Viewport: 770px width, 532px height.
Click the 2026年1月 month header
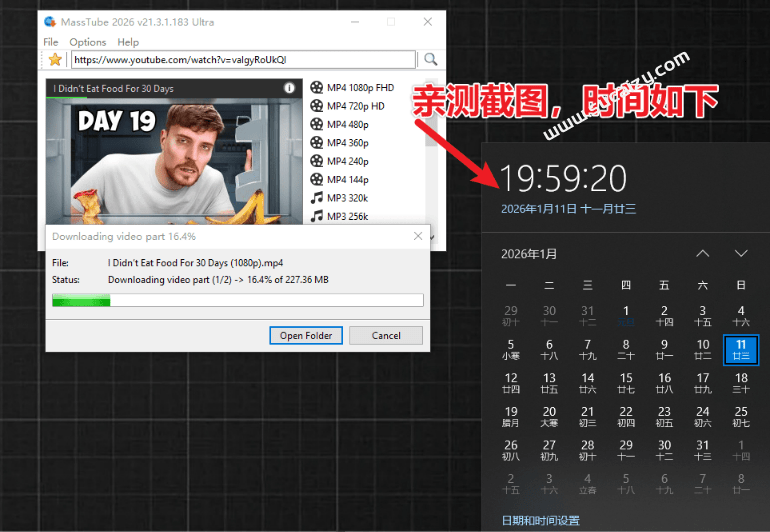point(529,254)
